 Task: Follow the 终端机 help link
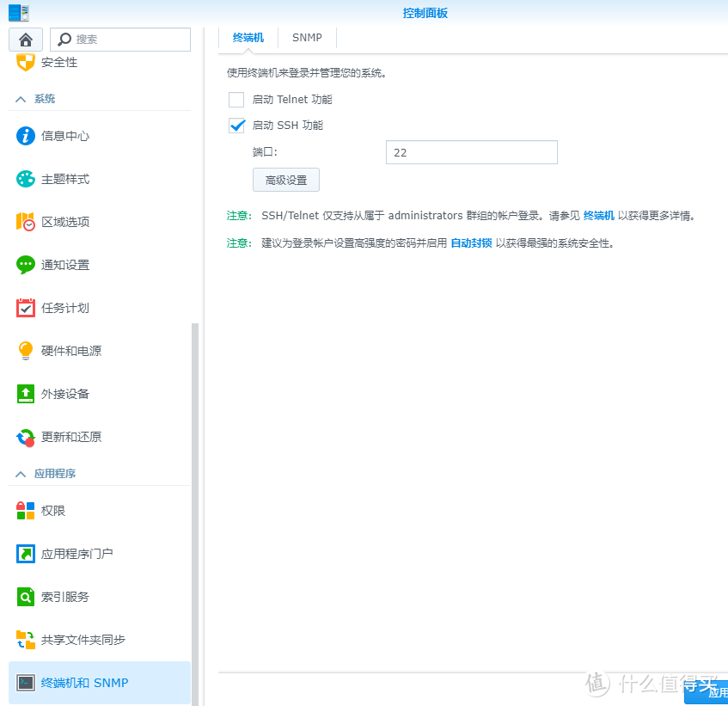(598, 216)
